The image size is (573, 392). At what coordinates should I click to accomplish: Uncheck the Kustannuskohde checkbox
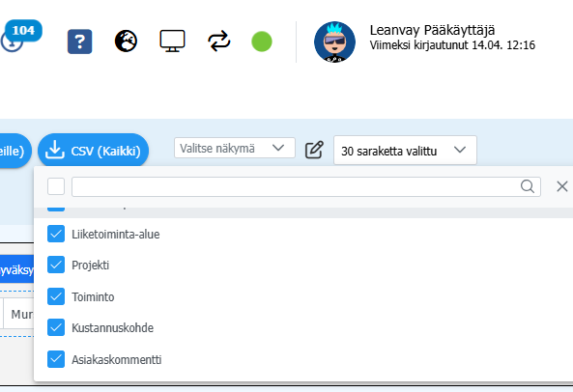tap(56, 327)
